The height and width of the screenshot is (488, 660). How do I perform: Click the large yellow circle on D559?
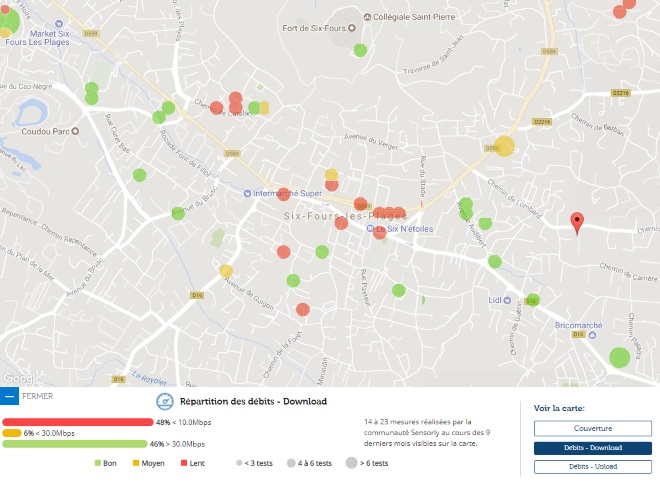[505, 147]
